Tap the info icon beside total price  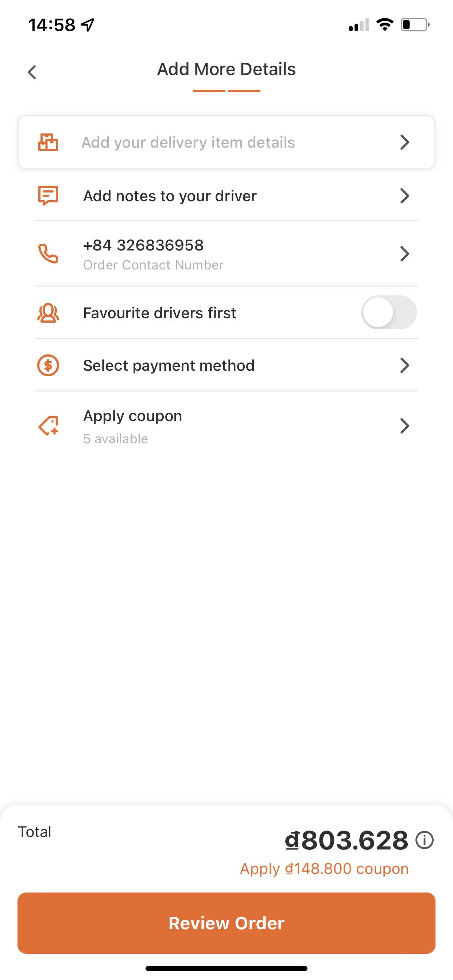[425, 840]
